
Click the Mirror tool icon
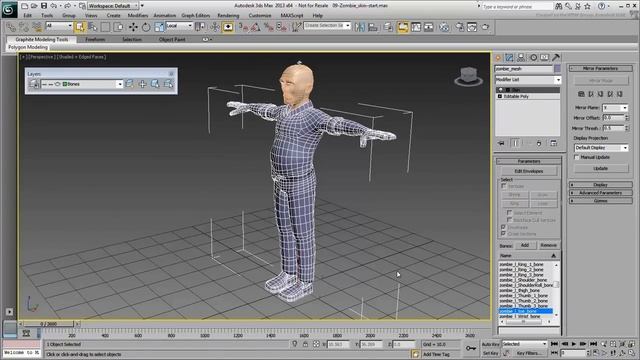(360, 27)
